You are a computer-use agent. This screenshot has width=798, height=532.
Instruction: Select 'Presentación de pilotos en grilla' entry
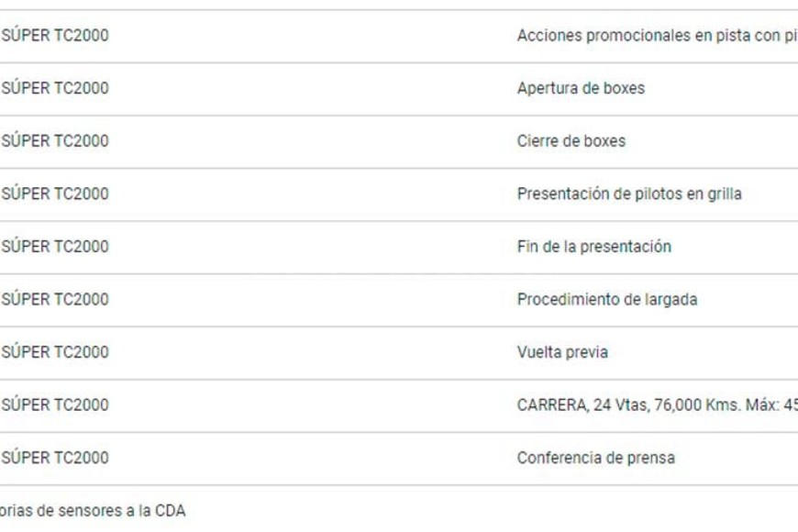click(629, 194)
